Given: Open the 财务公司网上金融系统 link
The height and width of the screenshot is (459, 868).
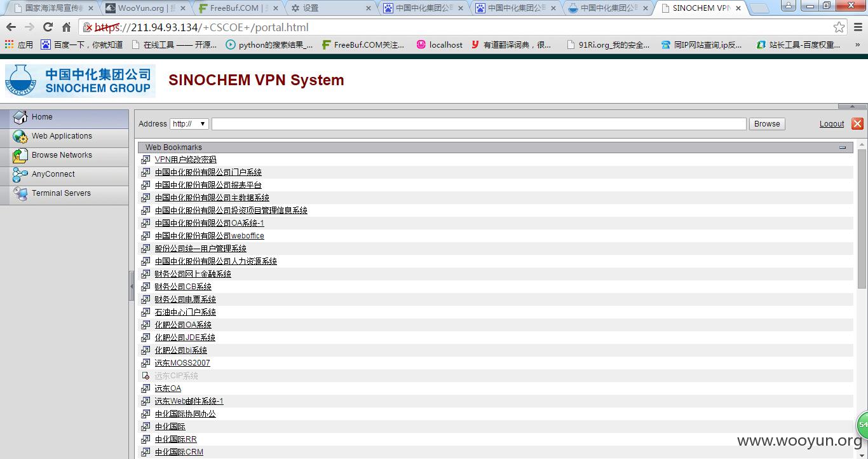Looking at the screenshot, I should pos(193,274).
